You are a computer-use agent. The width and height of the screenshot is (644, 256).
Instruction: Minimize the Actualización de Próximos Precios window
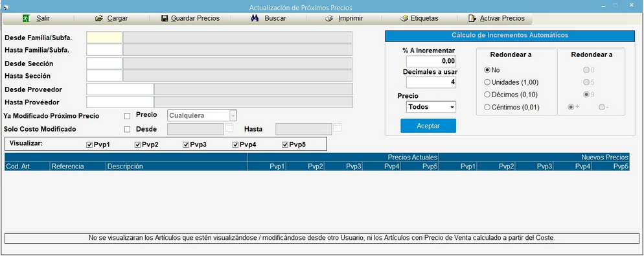(x=603, y=6)
